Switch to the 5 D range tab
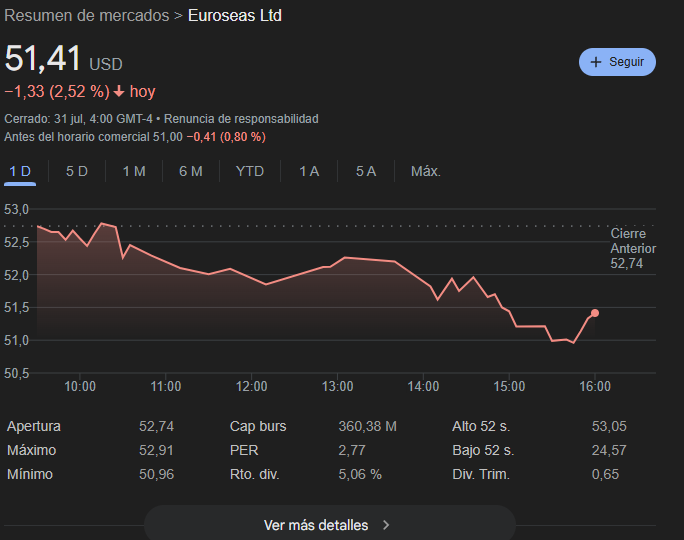The image size is (684, 540). click(77, 171)
